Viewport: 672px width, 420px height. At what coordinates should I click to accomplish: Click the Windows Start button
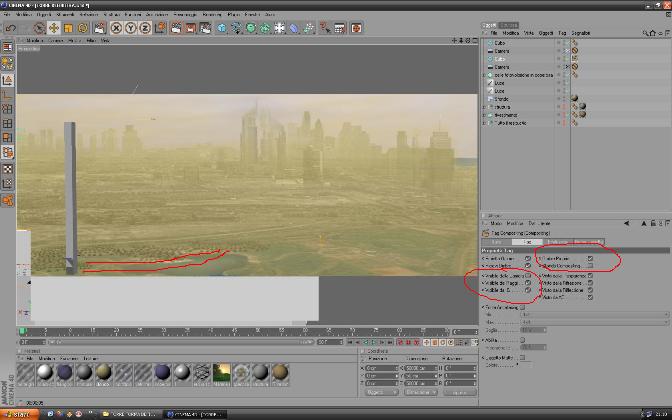(19, 414)
